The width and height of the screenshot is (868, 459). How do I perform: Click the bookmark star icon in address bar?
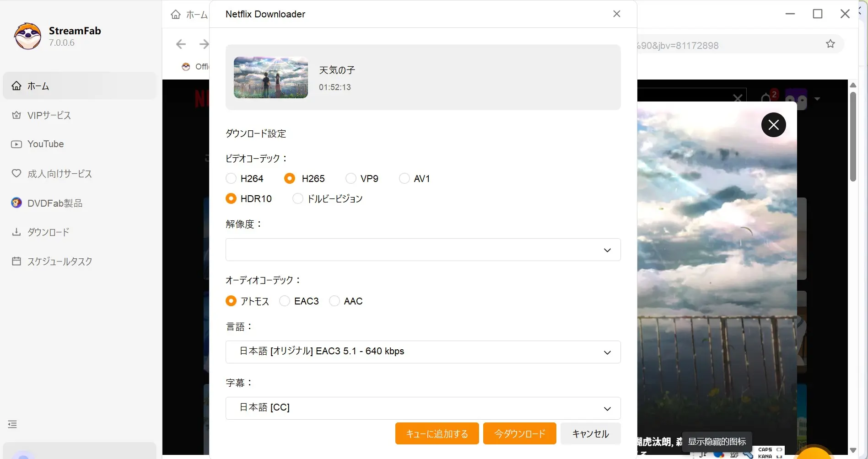[830, 44]
